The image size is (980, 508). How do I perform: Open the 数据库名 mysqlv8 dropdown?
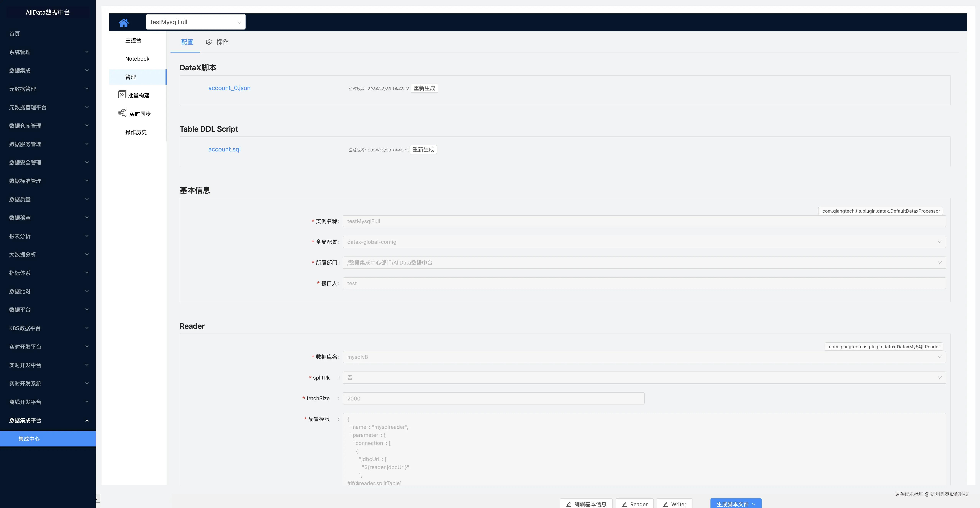[x=644, y=357]
